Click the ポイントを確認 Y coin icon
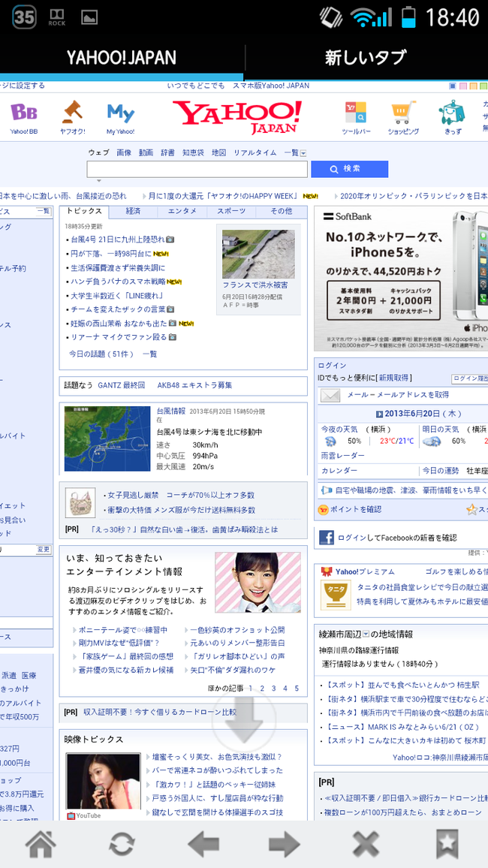Viewport: 488px width, 868px height. click(323, 509)
